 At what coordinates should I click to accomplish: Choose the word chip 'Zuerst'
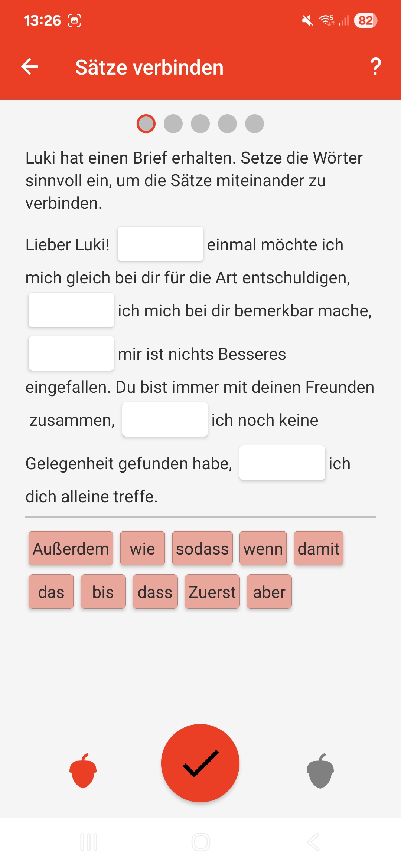coord(212,592)
